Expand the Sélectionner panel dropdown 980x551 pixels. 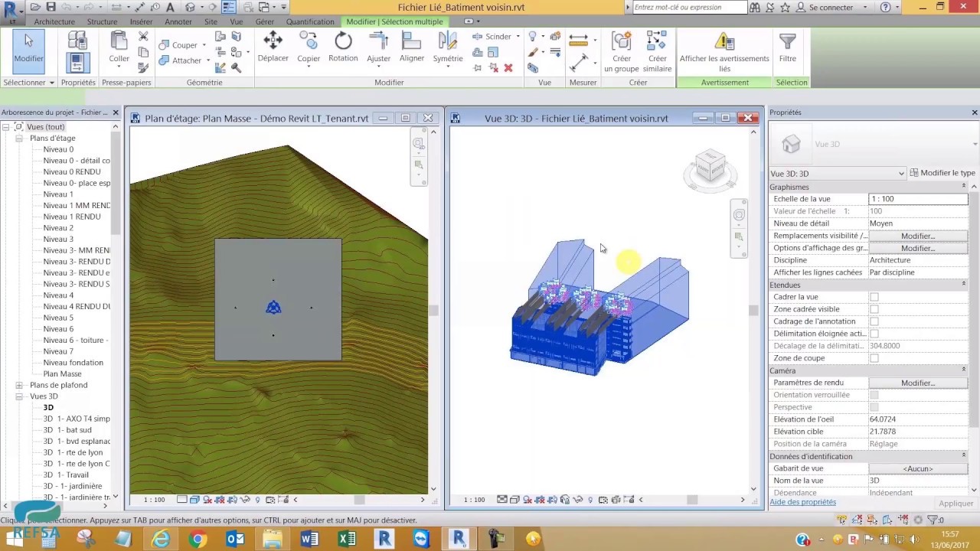(28, 83)
